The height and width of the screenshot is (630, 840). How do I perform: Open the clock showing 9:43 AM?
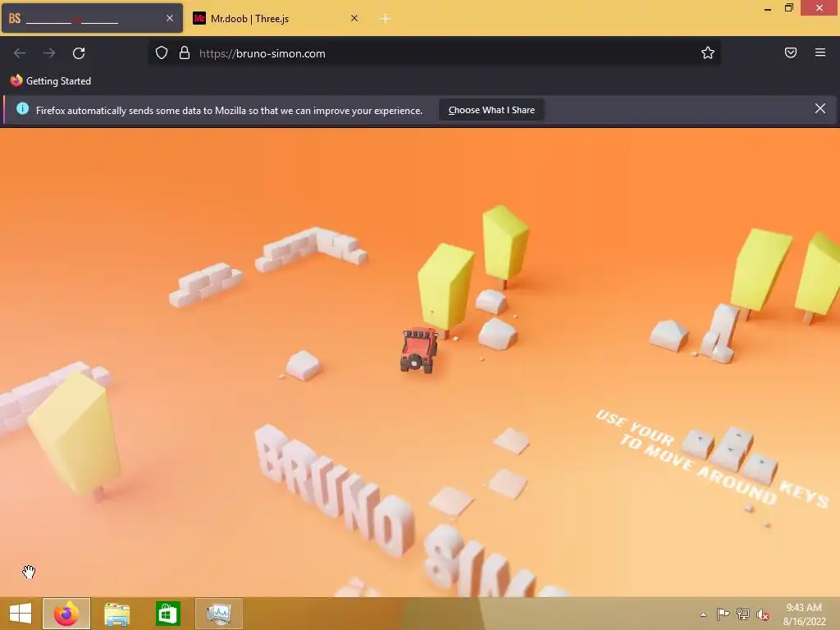[x=804, y=614]
